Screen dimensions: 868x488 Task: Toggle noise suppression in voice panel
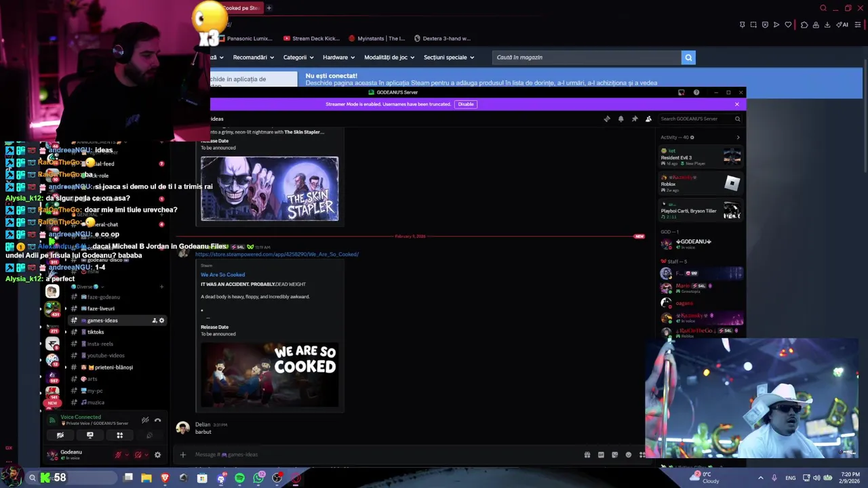click(x=145, y=420)
